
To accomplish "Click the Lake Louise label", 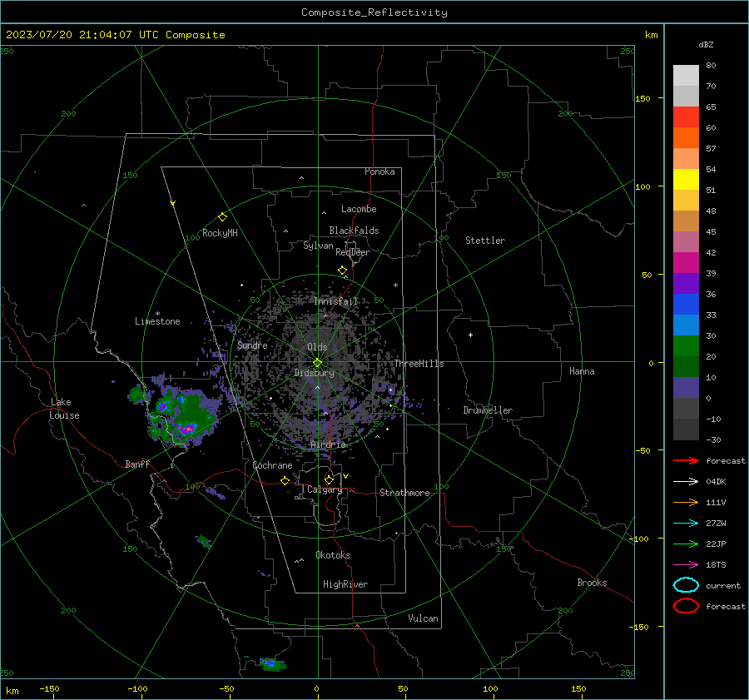I will (x=64, y=409).
